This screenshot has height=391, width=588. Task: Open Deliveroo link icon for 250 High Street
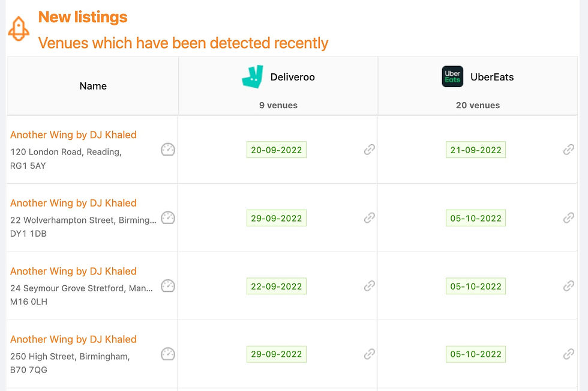coord(370,354)
